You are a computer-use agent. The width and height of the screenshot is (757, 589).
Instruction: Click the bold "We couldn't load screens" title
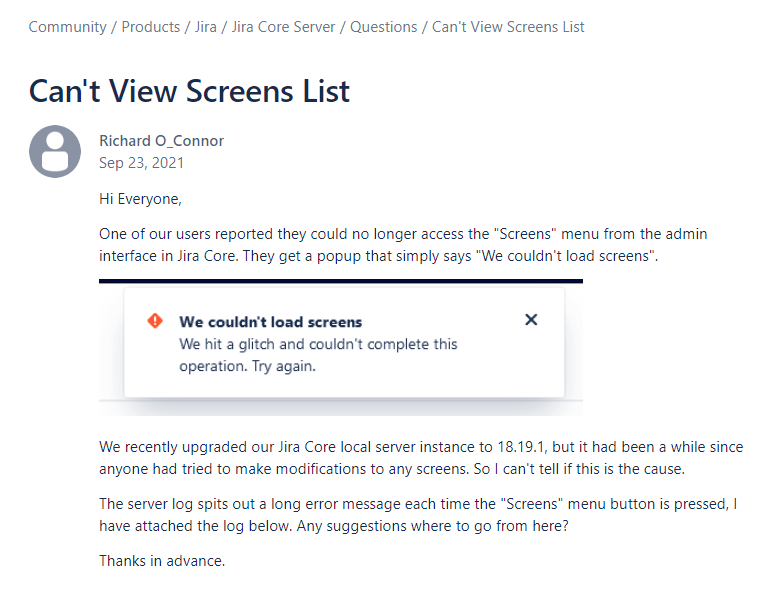(270, 322)
